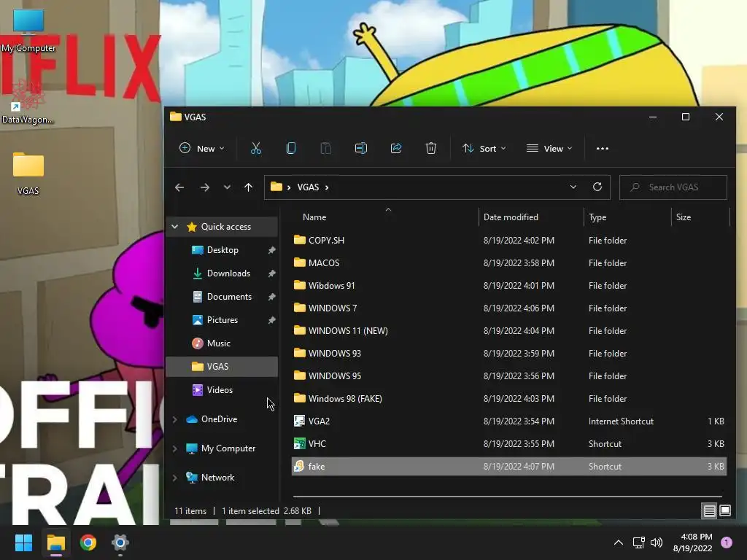Refresh the VGAS folder view
747x560 pixels.
pyautogui.click(x=597, y=187)
